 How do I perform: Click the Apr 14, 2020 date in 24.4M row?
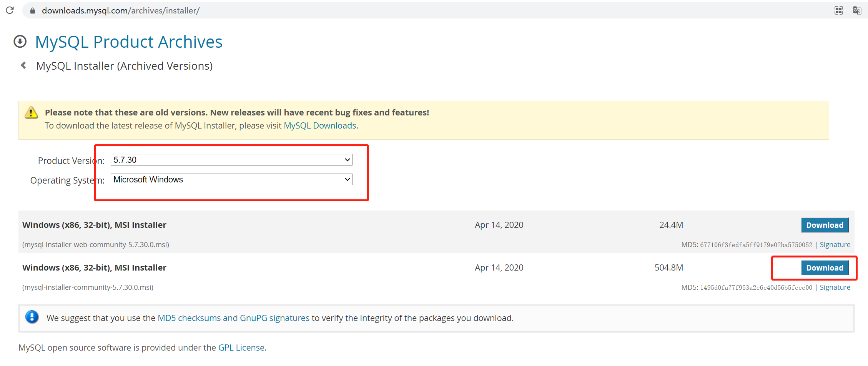click(x=499, y=225)
